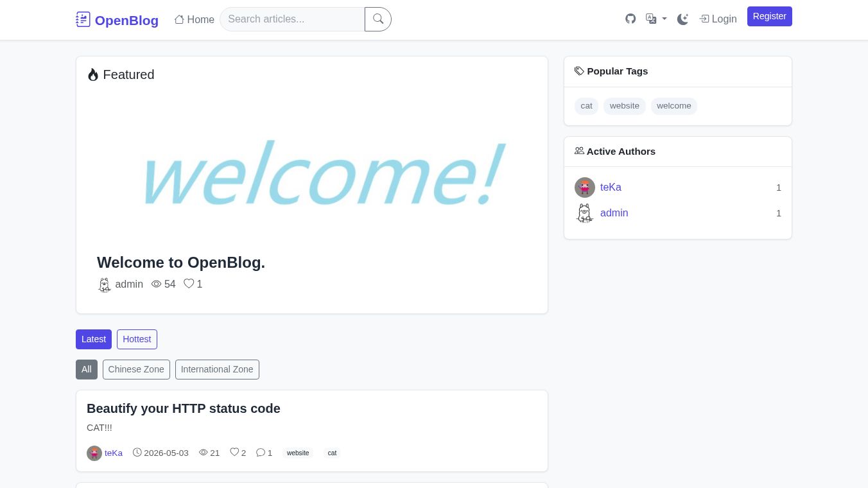Image resolution: width=868 pixels, height=488 pixels.
Task: Open the language switcher dropdown
Action: (x=656, y=19)
